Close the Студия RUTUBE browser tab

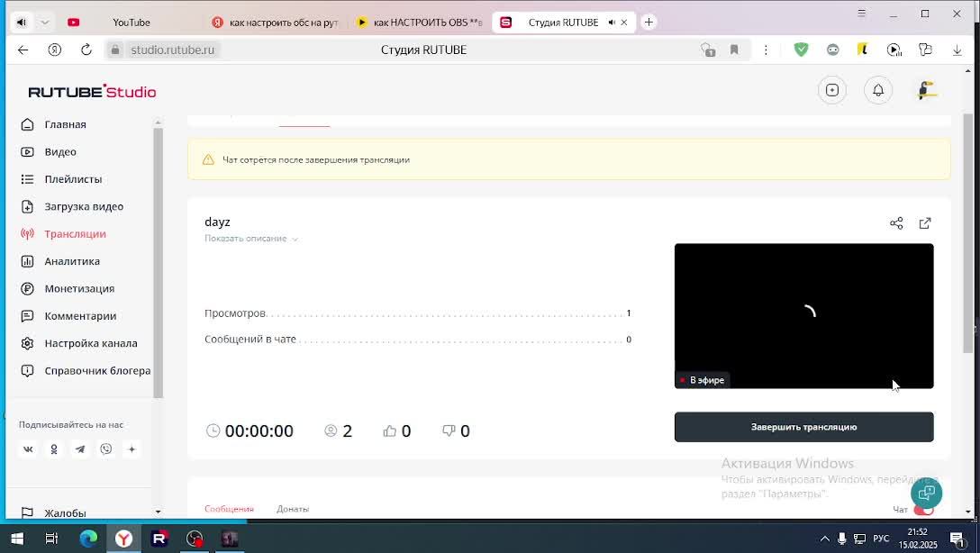pos(623,23)
